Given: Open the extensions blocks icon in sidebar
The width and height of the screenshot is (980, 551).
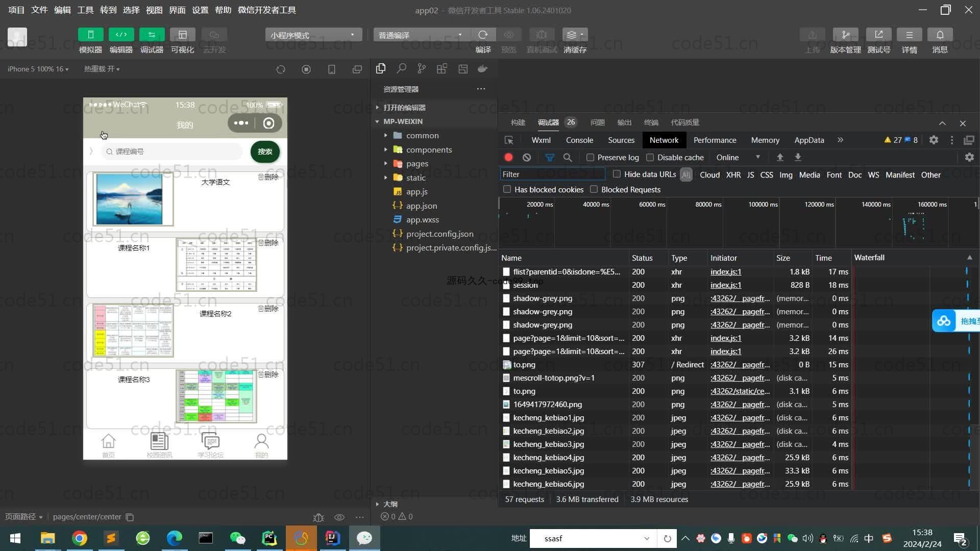Looking at the screenshot, I should 442,68.
